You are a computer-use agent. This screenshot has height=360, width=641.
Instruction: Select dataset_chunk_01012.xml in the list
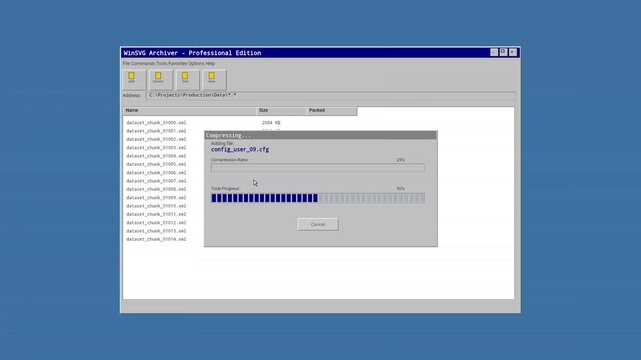[x=156, y=223]
